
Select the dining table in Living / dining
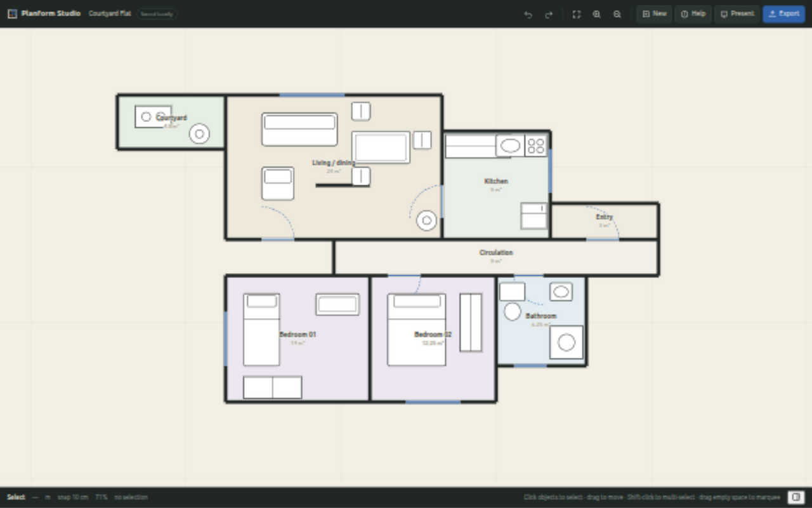[x=381, y=147]
